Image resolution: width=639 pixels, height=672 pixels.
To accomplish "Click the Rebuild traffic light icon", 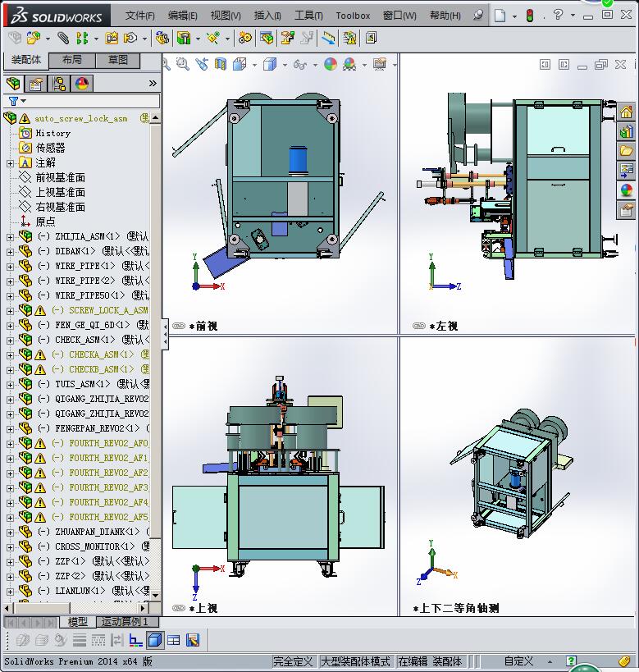I will point(530,16).
